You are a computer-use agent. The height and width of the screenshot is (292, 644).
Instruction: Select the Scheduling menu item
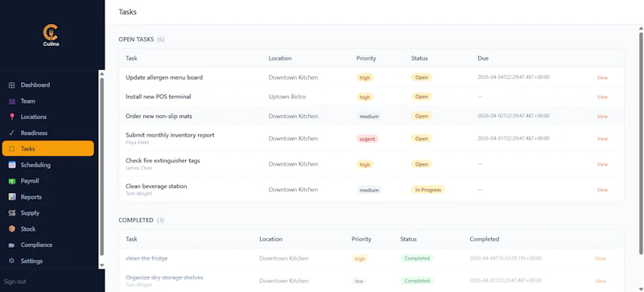point(48,165)
